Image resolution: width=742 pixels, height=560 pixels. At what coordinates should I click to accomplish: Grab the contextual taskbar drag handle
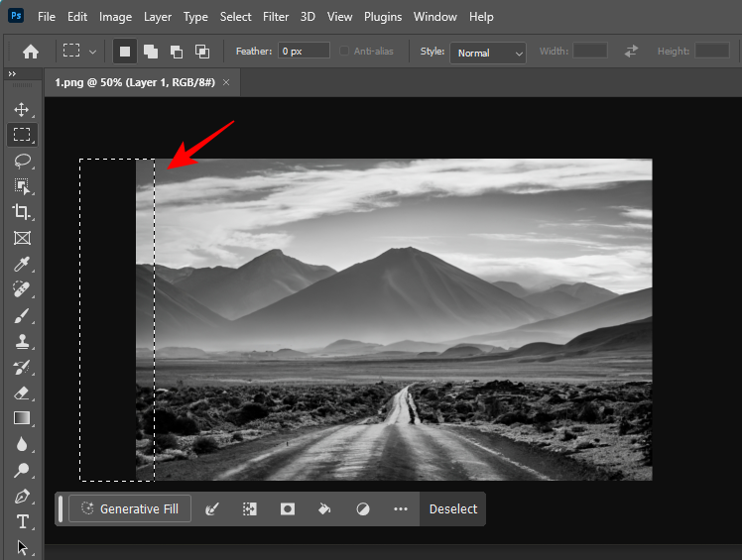pos(61,508)
